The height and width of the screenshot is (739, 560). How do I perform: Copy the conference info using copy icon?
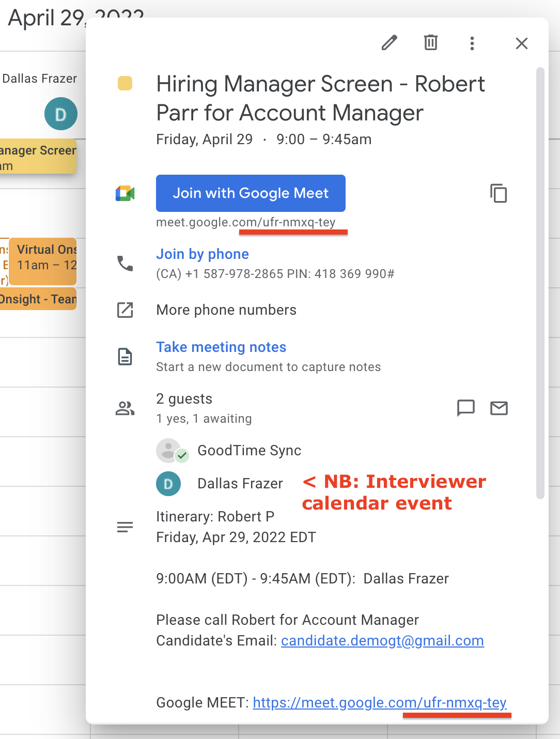(499, 193)
